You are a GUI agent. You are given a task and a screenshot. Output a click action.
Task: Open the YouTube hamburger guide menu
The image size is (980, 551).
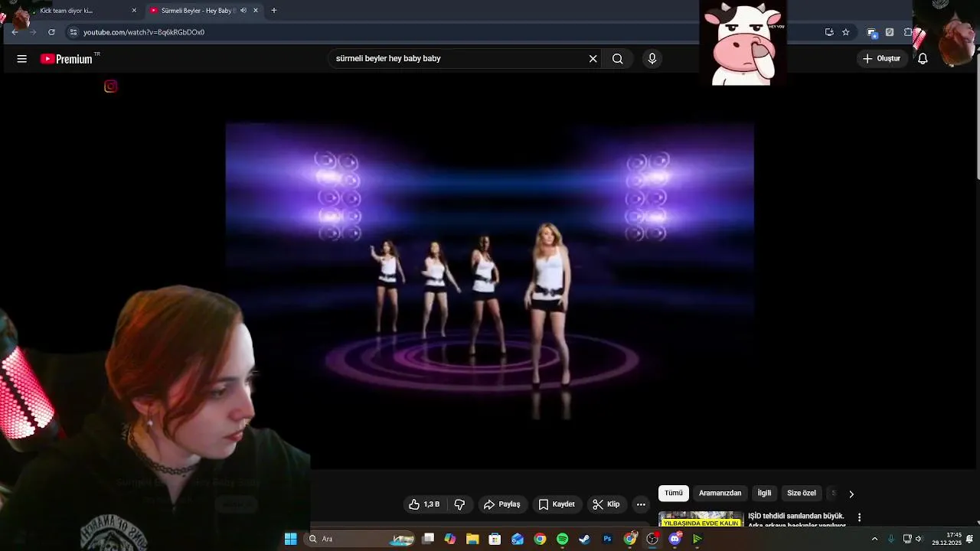pyautogui.click(x=22, y=59)
